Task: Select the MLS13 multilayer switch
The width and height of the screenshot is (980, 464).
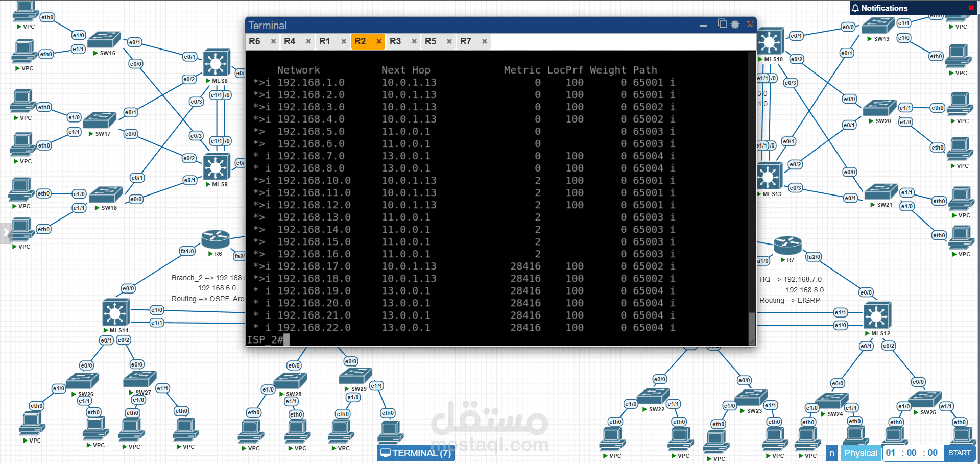Action: coord(769,177)
